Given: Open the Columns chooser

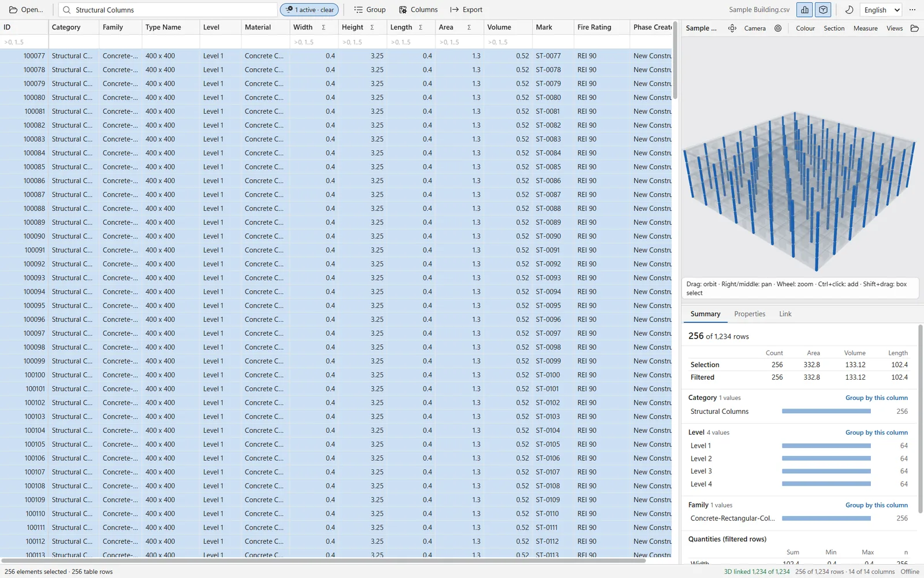Looking at the screenshot, I should pyautogui.click(x=419, y=10).
